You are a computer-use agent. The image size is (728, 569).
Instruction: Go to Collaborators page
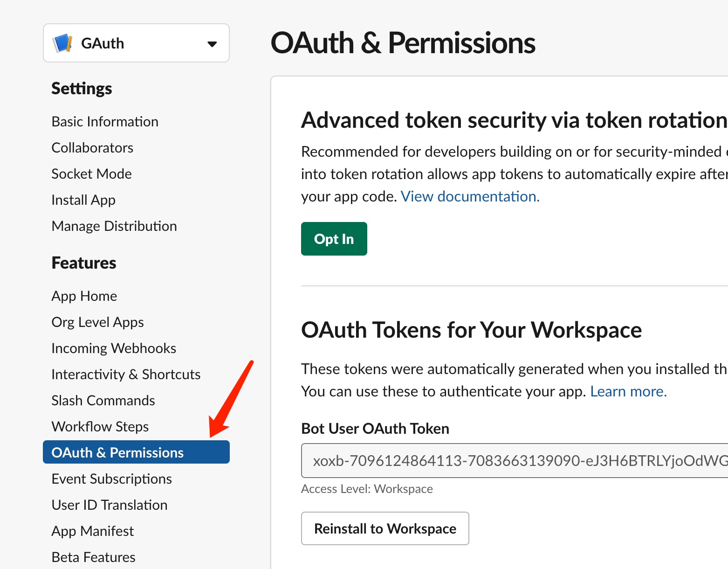pyautogui.click(x=92, y=148)
